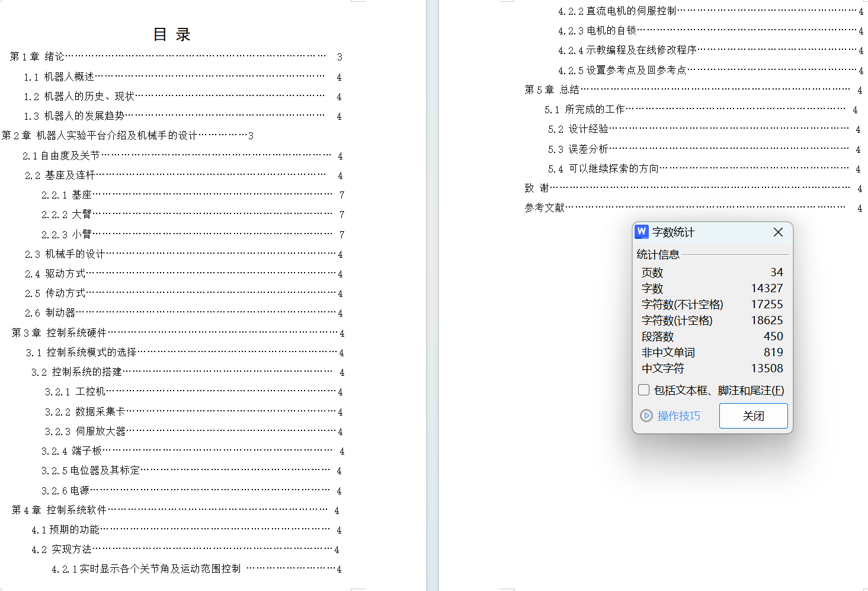Go to TOC entry 3.2.5 电位器及其标定

point(191,471)
